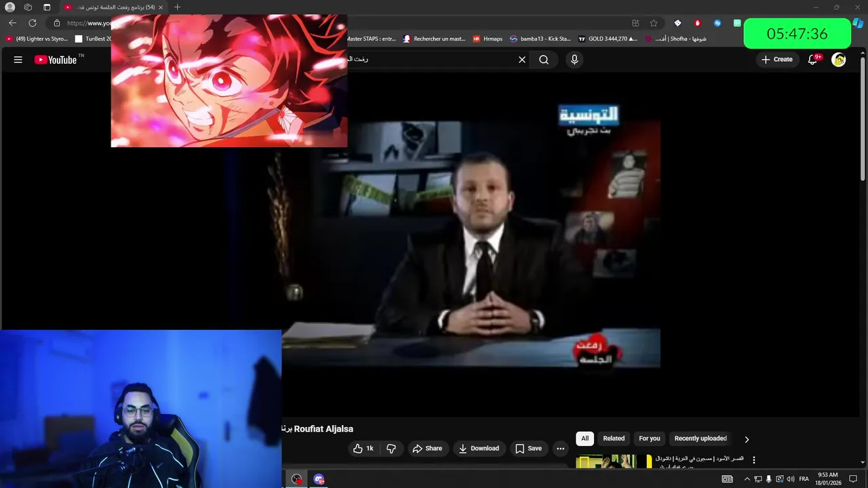Screen dimensions: 868x488
Task: Click in the YouTube search field
Action: click(434, 60)
